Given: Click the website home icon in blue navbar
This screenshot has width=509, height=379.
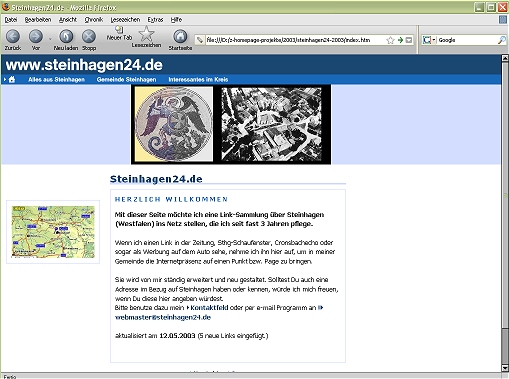Looking at the screenshot, I should 12,79.
